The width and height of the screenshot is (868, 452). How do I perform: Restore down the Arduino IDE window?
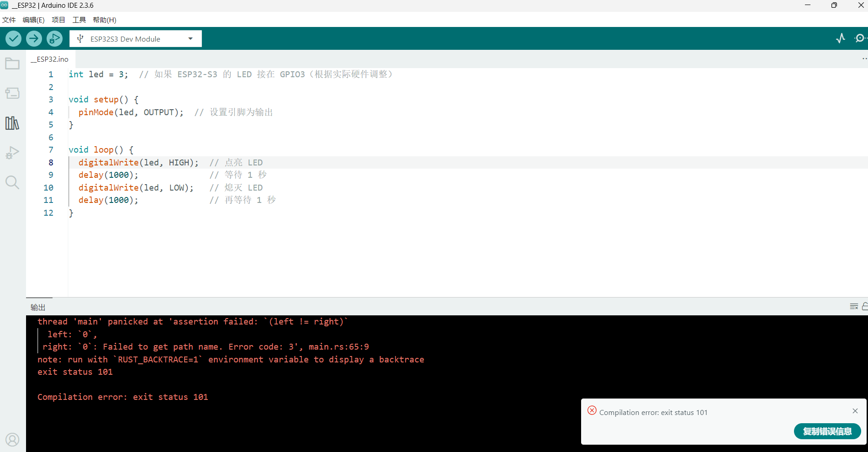point(834,5)
